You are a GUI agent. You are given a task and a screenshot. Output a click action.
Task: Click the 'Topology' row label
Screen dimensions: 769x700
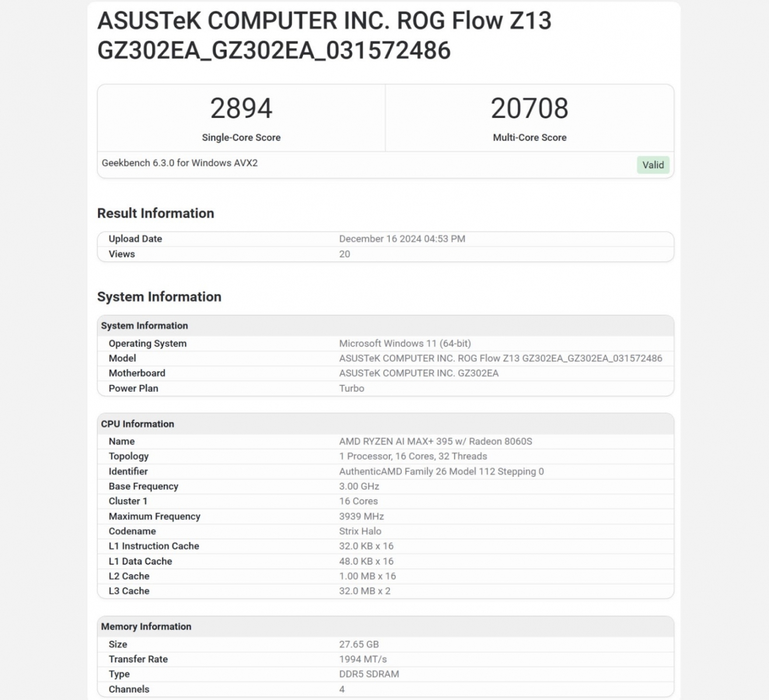click(128, 456)
